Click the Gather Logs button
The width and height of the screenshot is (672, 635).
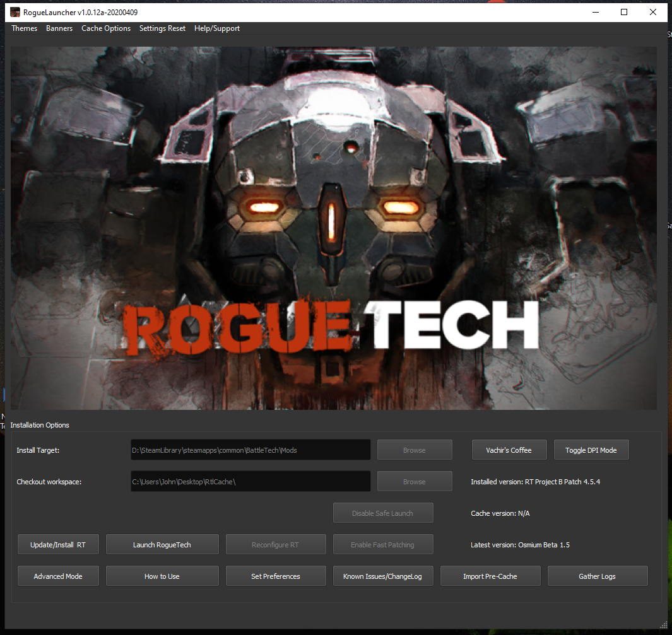click(598, 576)
